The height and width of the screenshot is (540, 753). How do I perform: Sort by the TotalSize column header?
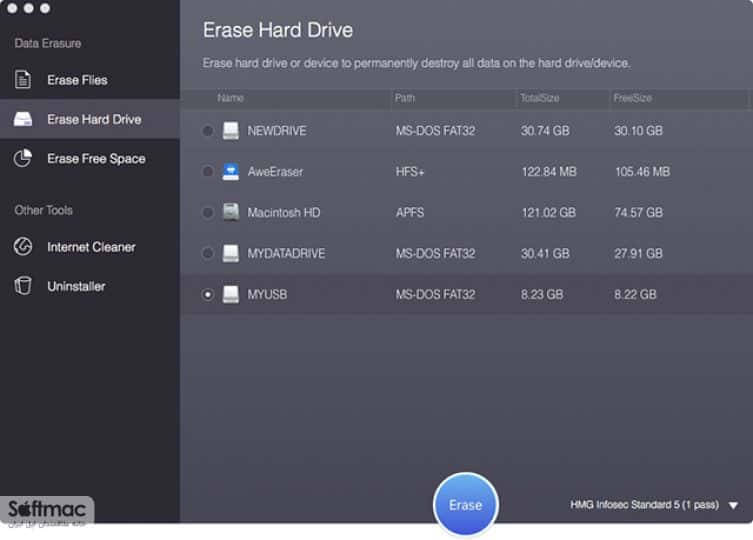pyautogui.click(x=540, y=98)
